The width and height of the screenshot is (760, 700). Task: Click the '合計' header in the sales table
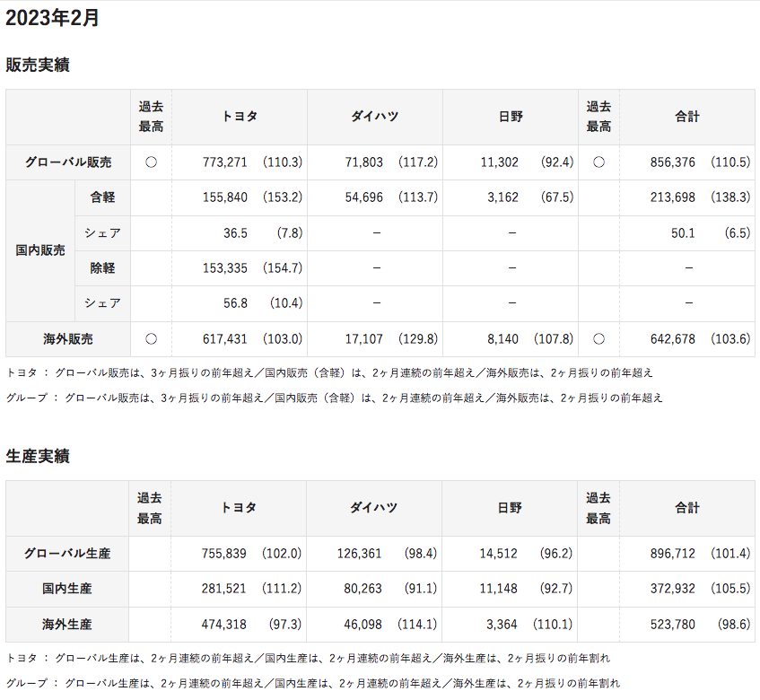pos(687,117)
